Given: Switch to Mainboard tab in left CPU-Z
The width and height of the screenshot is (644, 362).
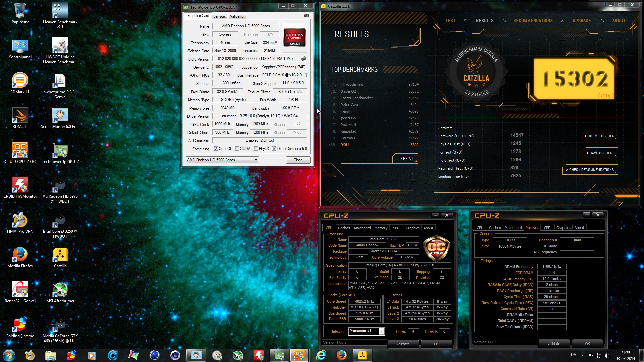Looking at the screenshot, I should click(362, 228).
